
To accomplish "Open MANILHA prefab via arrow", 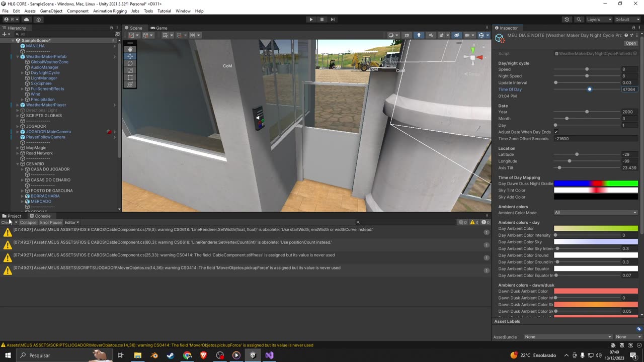I will 114,46.
